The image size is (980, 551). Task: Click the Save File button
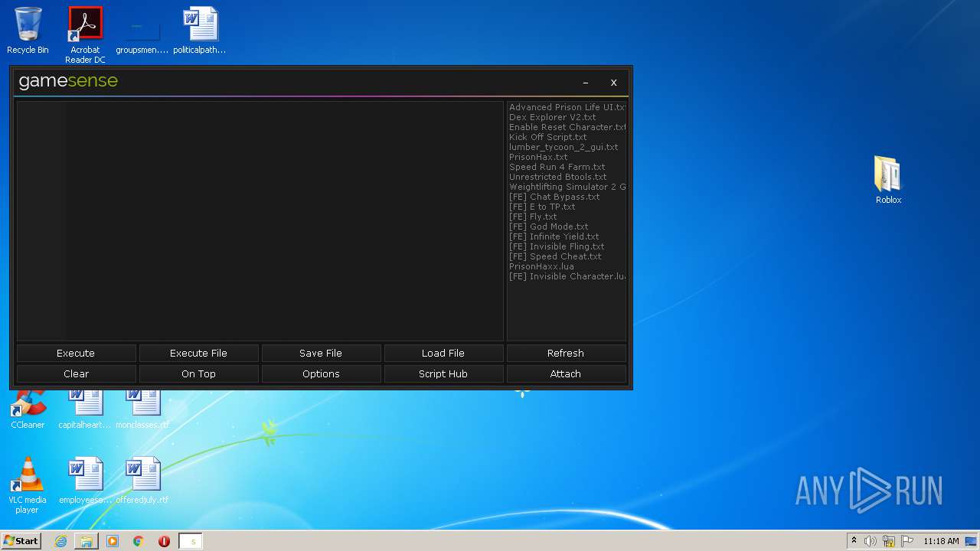[321, 353]
